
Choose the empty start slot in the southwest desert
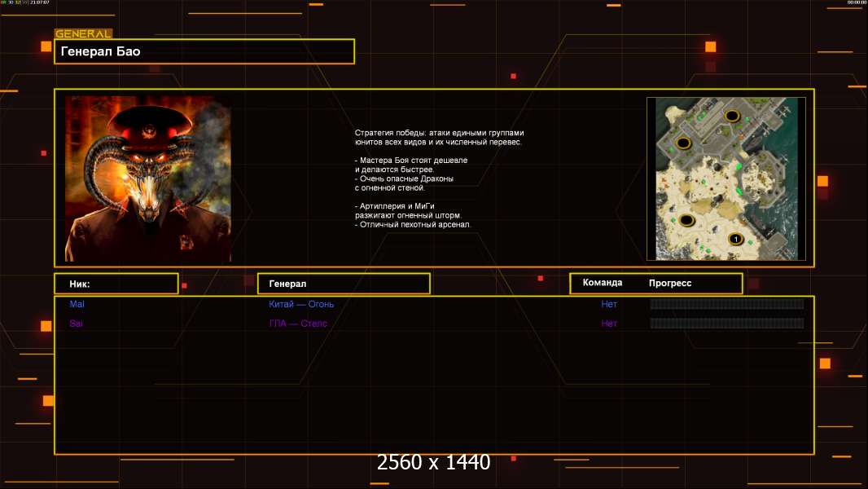(687, 220)
